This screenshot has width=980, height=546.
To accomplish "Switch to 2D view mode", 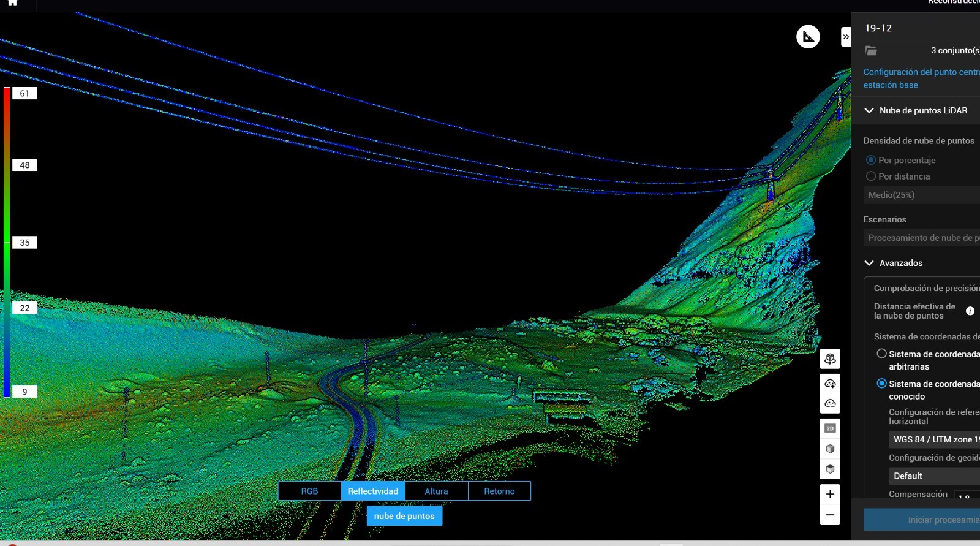I will 830,428.
